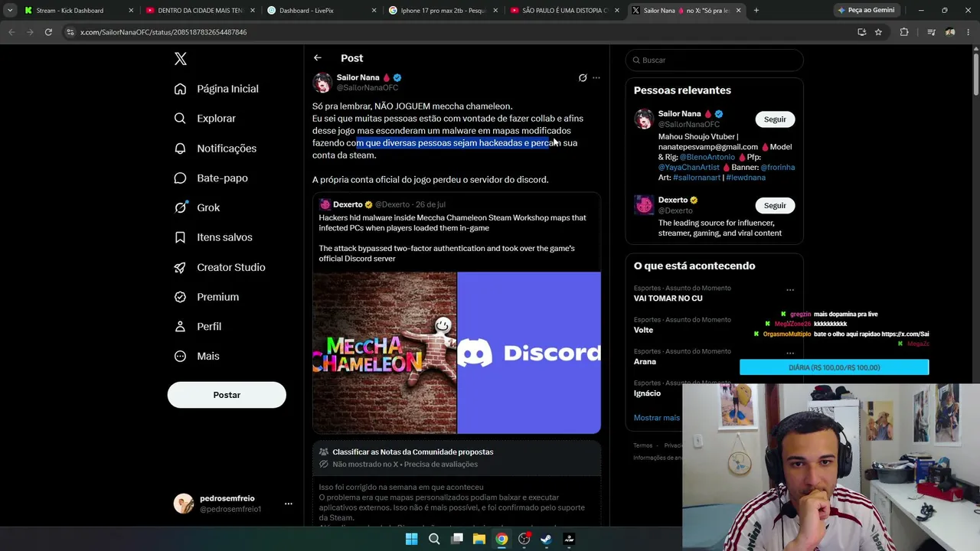Expand the Mais menu in sidebar
This screenshot has height=551, width=980.
[x=197, y=356]
